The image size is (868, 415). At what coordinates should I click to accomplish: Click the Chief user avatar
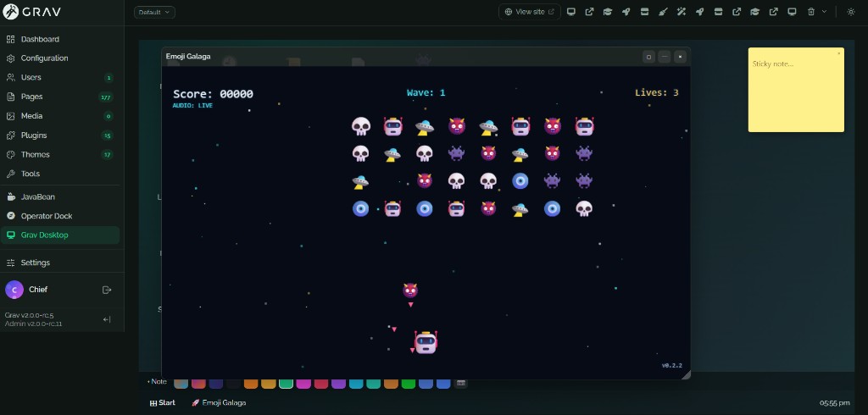pos(14,290)
